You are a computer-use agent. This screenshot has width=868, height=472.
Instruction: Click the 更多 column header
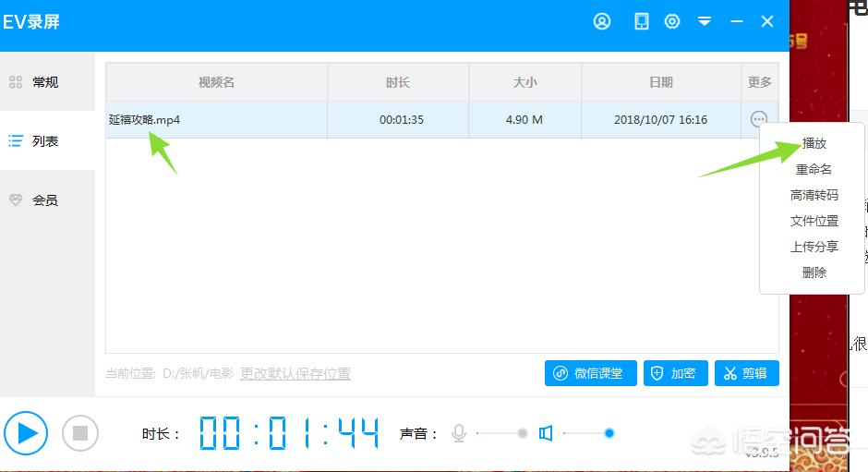pos(759,82)
